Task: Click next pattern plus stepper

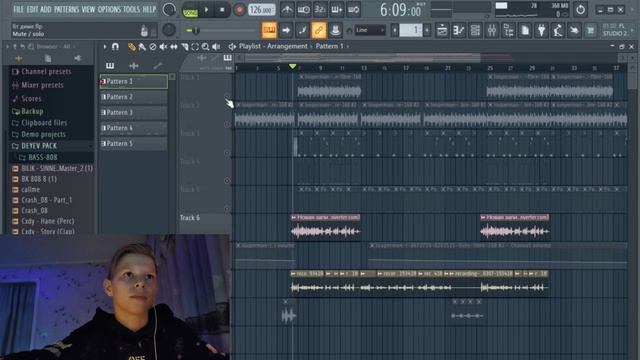Action: coord(427,30)
